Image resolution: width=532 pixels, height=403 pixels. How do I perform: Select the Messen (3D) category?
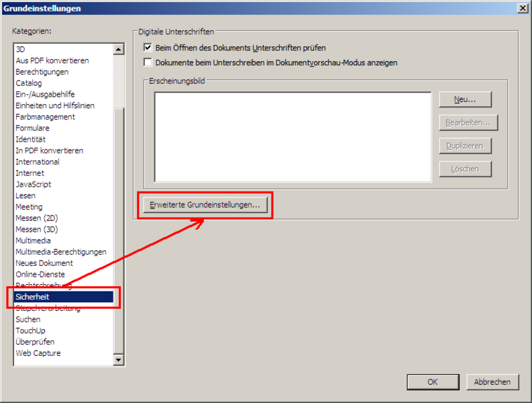[37, 229]
